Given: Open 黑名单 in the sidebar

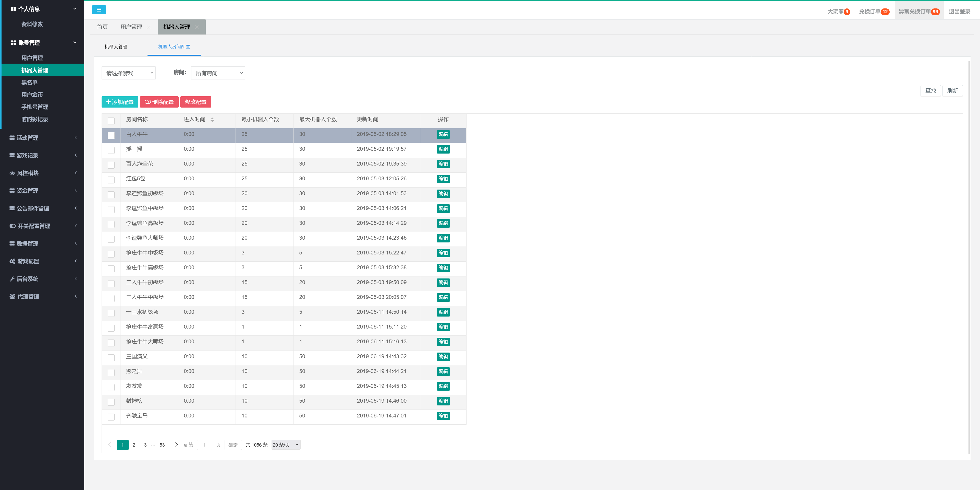Looking at the screenshot, I should (29, 82).
